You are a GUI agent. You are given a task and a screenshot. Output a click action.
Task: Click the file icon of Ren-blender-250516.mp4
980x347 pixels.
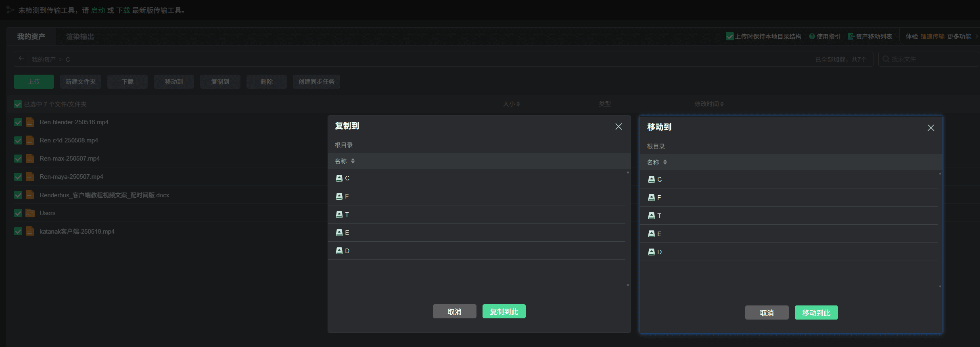pyautogui.click(x=30, y=122)
